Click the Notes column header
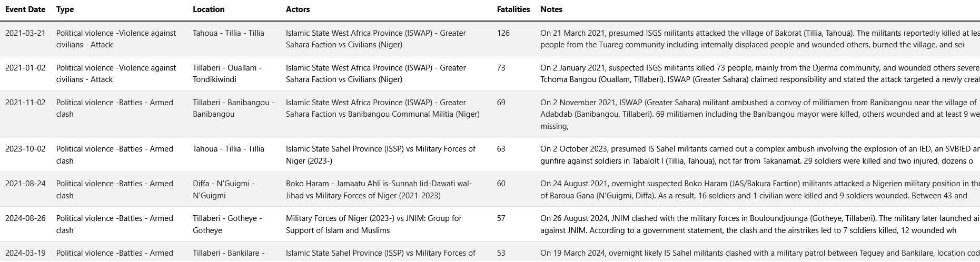 (x=551, y=9)
